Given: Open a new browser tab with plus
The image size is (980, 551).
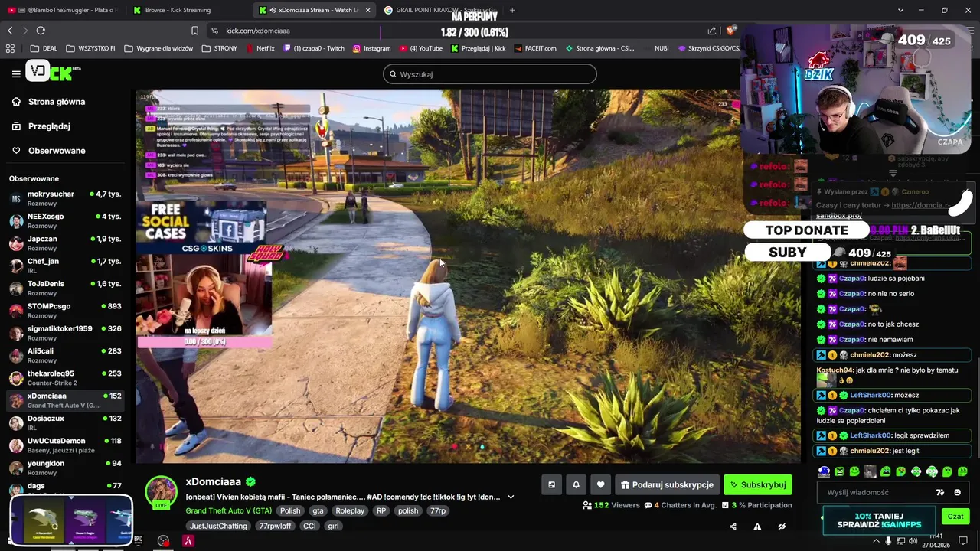Looking at the screenshot, I should (x=512, y=10).
